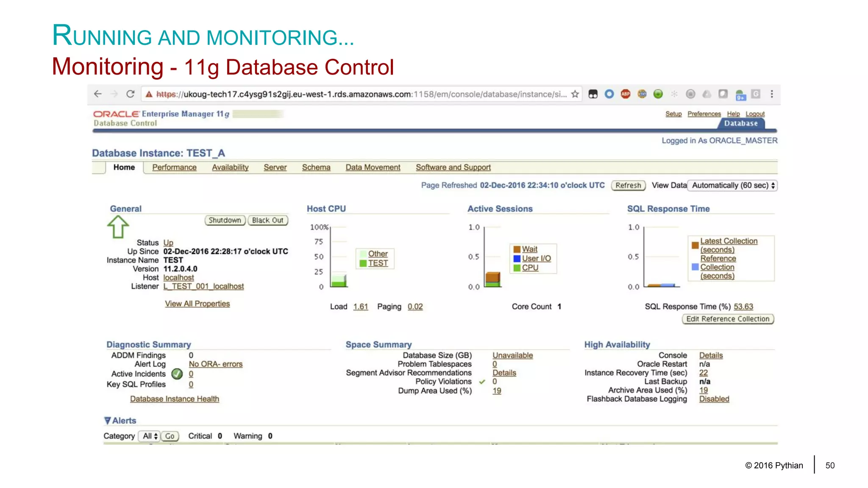The width and height of the screenshot is (868, 488).
Task: Click the Problem Tablespaces 0 link
Action: [495, 364]
